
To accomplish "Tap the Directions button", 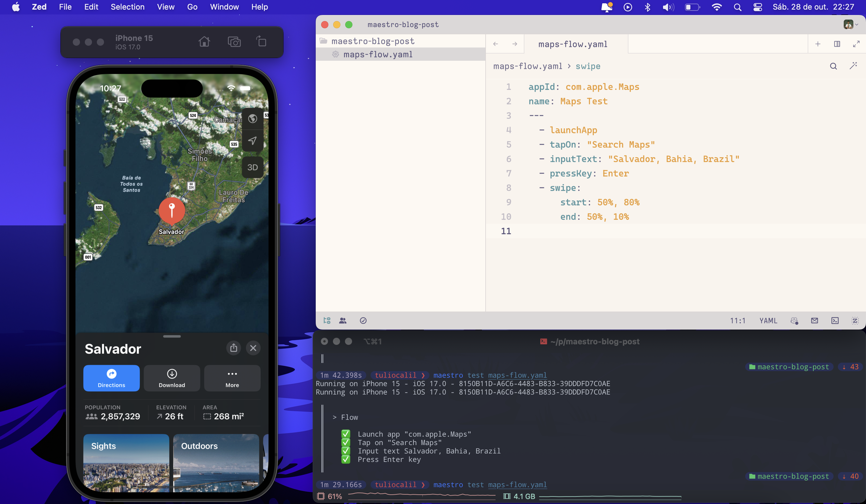I will tap(111, 378).
